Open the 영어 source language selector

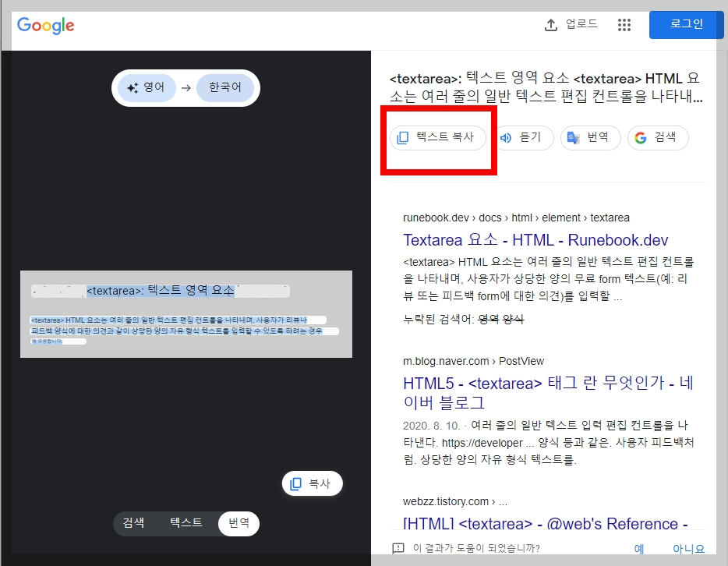coord(147,87)
